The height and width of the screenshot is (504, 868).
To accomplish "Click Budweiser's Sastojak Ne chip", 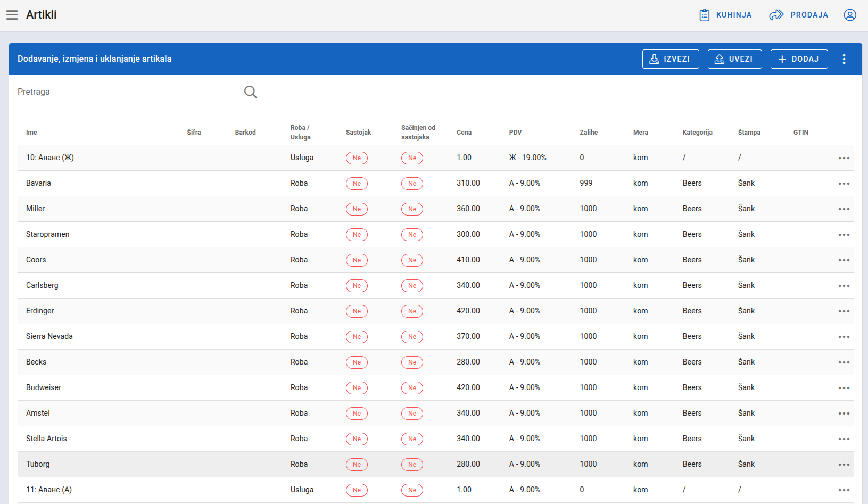I will coord(357,388).
